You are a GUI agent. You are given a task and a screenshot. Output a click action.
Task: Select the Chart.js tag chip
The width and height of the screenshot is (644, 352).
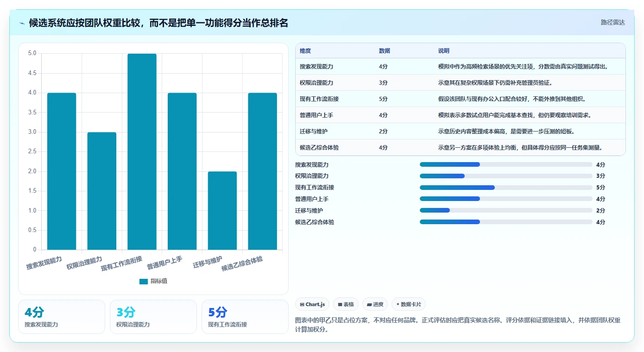(x=312, y=304)
